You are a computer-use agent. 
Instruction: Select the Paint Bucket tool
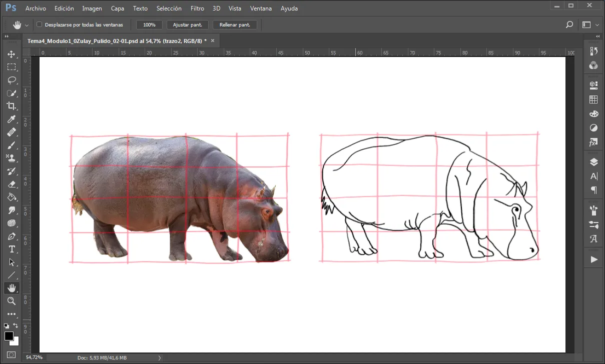11,197
